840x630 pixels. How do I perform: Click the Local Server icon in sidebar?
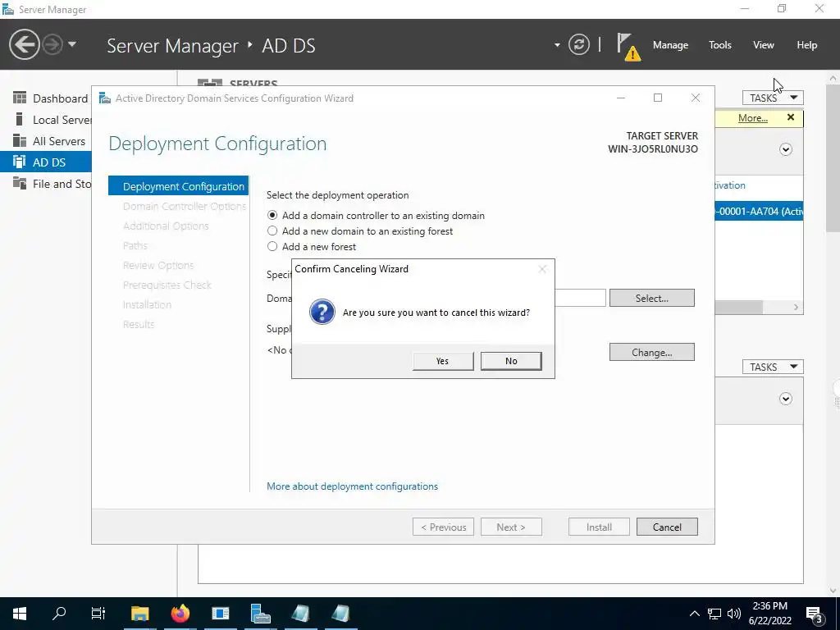[x=20, y=119]
